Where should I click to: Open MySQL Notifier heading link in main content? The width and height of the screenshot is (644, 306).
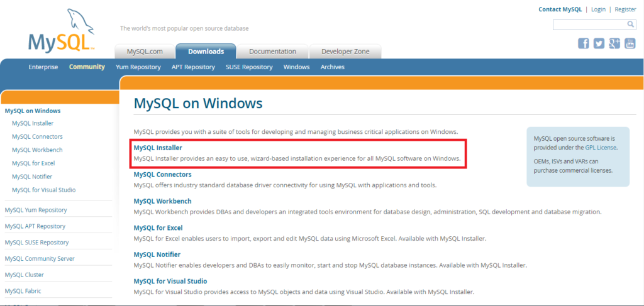click(157, 254)
